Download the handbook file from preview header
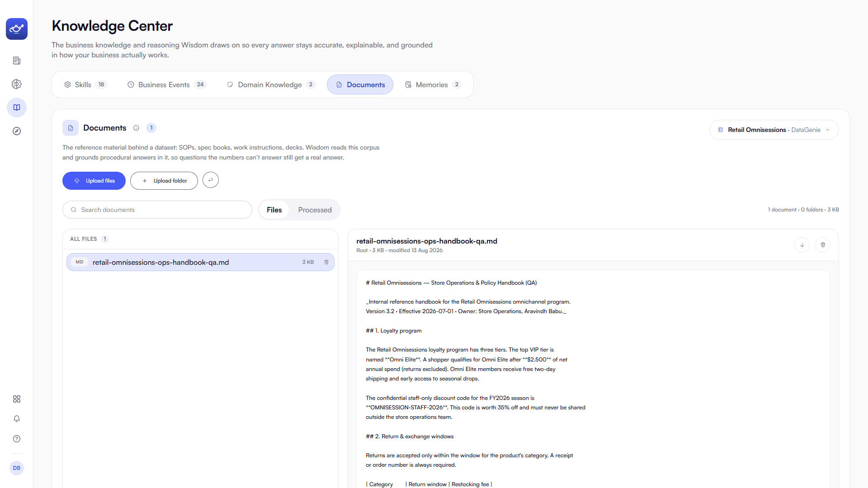This screenshot has width=868, height=488. [x=802, y=245]
